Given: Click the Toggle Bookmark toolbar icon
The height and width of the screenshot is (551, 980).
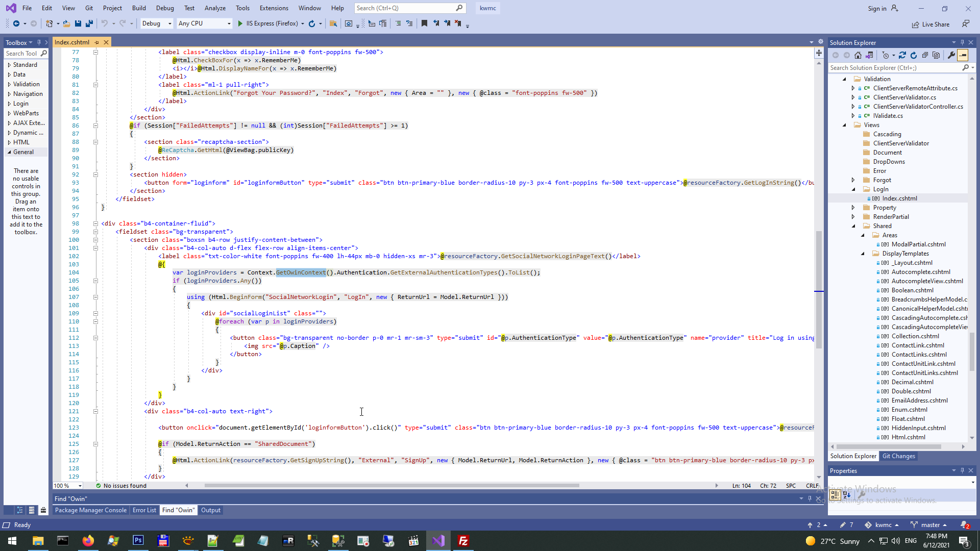Looking at the screenshot, I should [424, 23].
